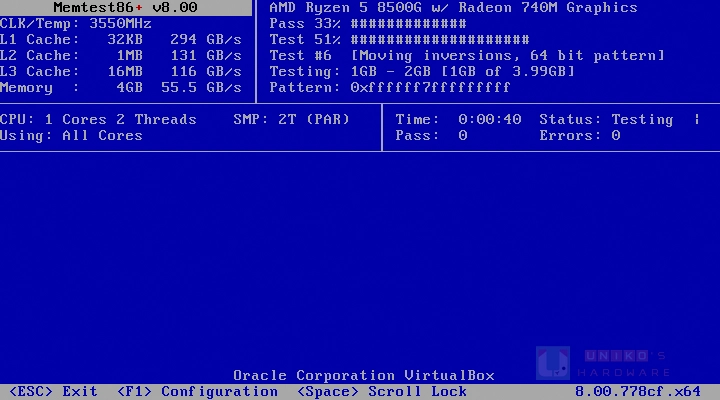Screen dimensions: 720x400
Task: Click the Memtest86+ v8.00 title
Action: [125, 7]
